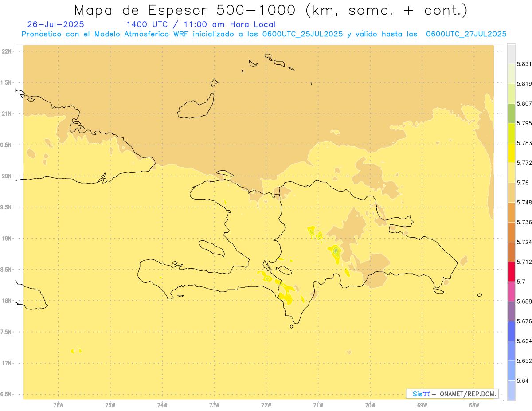Pick the bright yellow swatch between 5.772 and 5.783

(511, 153)
